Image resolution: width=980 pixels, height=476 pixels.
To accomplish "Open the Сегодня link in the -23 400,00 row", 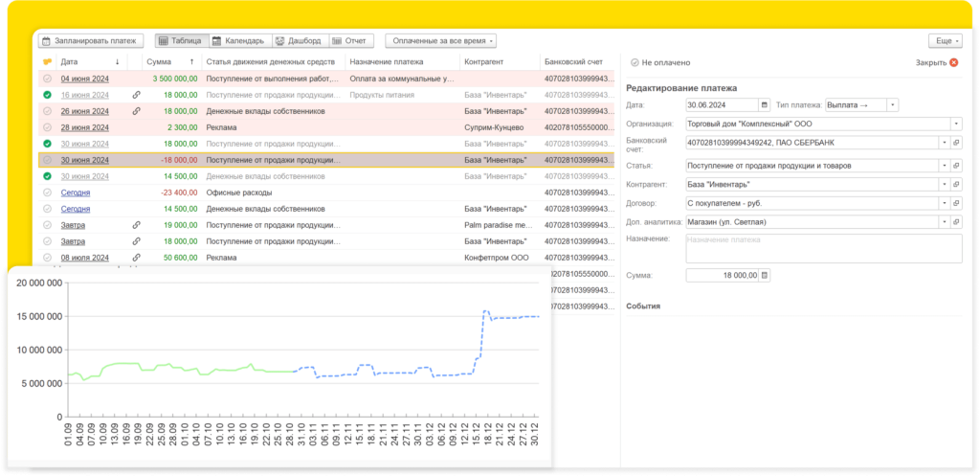I will [75, 193].
